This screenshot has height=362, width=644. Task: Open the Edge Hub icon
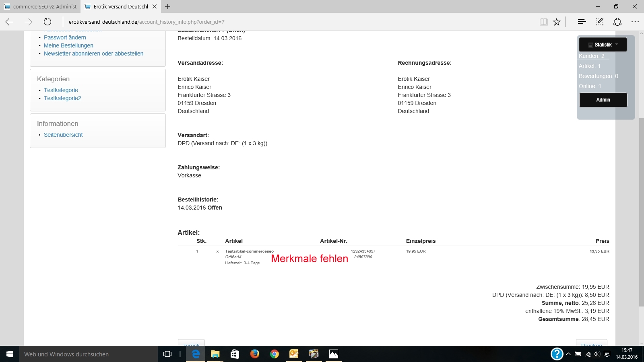[582, 22]
